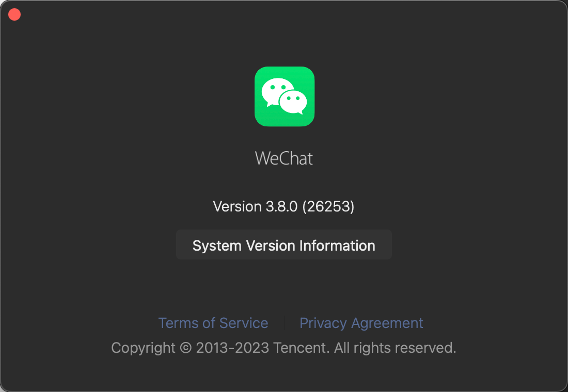Open System Version Information
The height and width of the screenshot is (392, 568).
click(284, 245)
